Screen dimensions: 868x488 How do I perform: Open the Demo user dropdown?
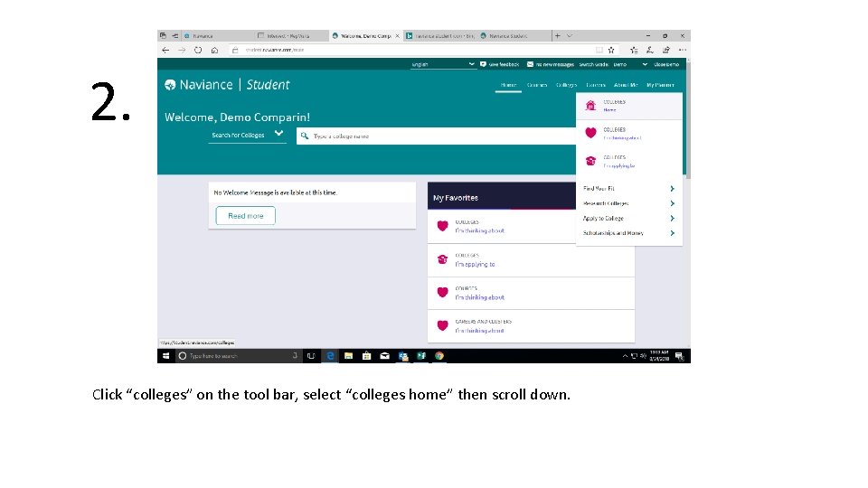pos(630,64)
